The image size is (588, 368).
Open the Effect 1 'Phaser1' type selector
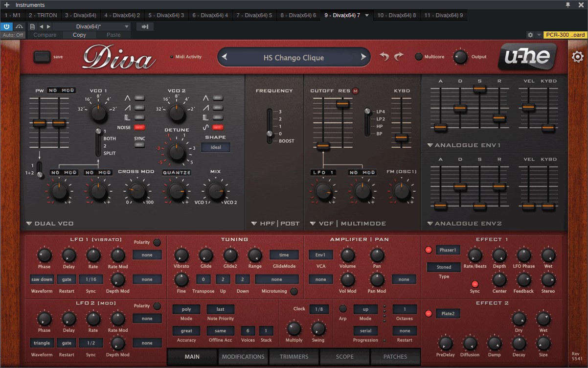coord(448,250)
